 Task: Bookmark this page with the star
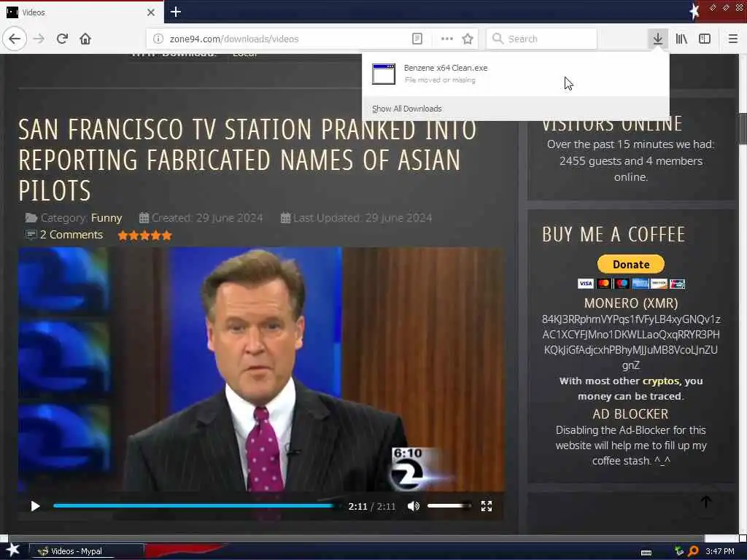click(468, 39)
